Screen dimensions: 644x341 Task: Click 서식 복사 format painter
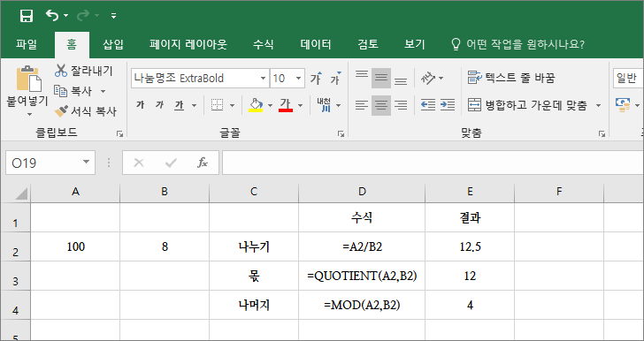pos(86,110)
